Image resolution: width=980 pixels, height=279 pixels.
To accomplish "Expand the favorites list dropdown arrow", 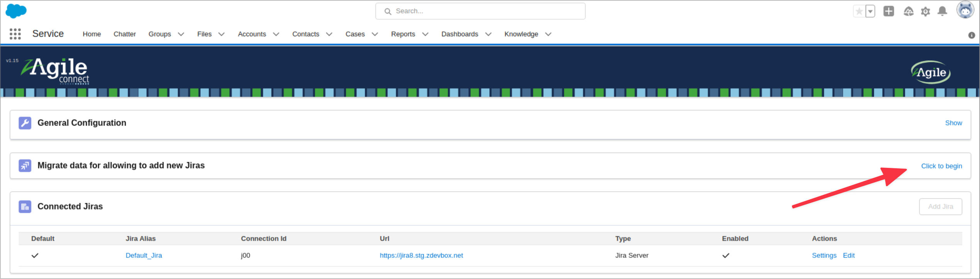I will (x=870, y=11).
